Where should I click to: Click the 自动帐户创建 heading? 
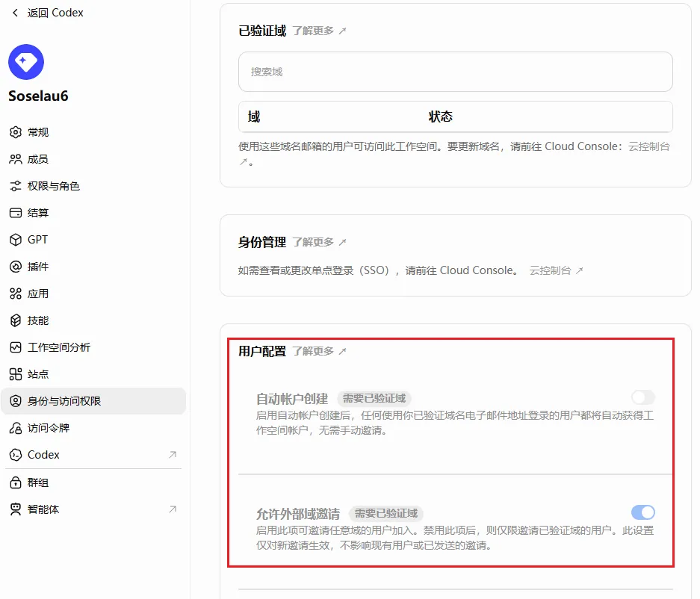pyautogui.click(x=292, y=399)
